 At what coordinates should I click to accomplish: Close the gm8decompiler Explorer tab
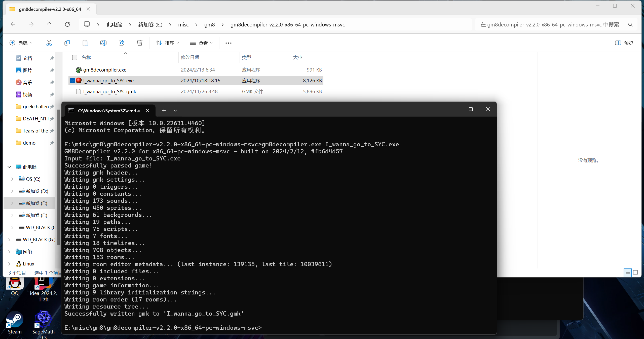pos(88,9)
